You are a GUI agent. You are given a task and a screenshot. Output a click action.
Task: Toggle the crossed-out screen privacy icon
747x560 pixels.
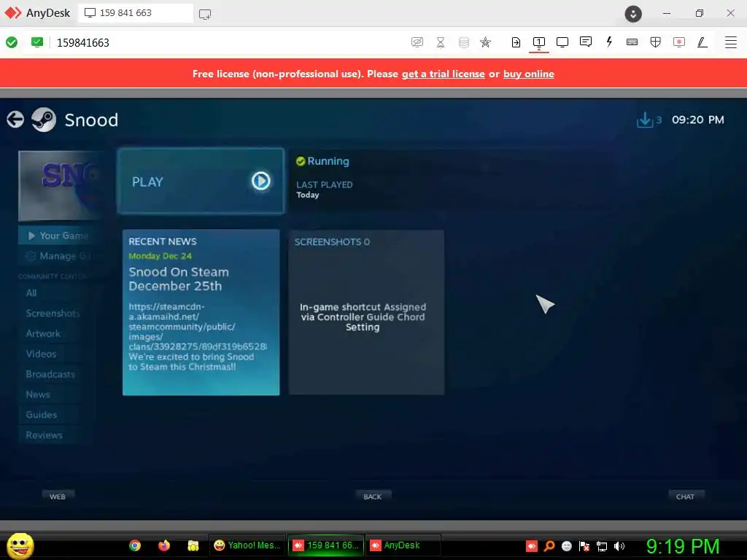pos(417,42)
